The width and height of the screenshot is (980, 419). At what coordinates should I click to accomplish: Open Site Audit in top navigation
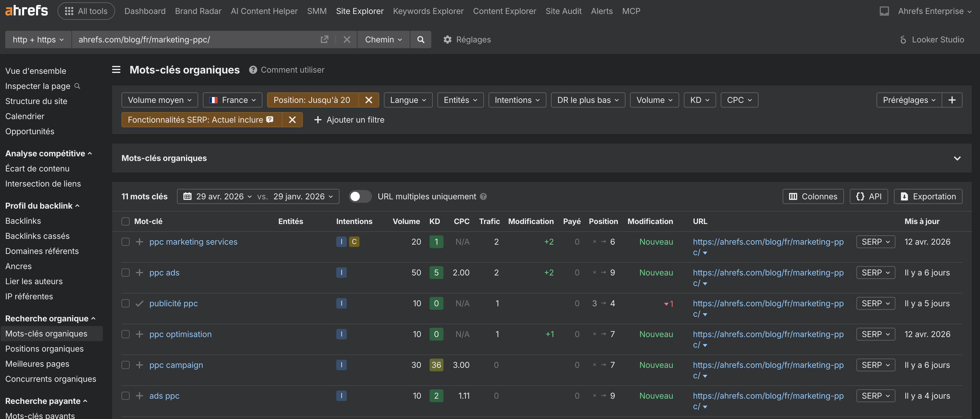point(564,11)
